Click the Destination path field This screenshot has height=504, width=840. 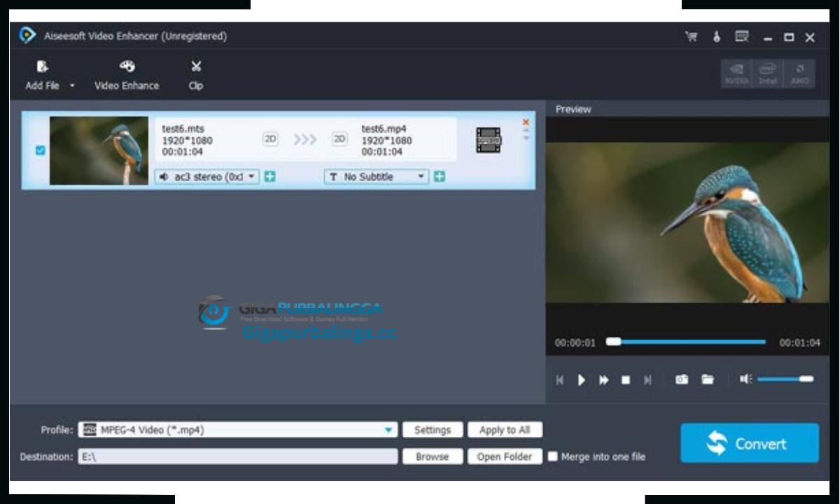pyautogui.click(x=238, y=456)
